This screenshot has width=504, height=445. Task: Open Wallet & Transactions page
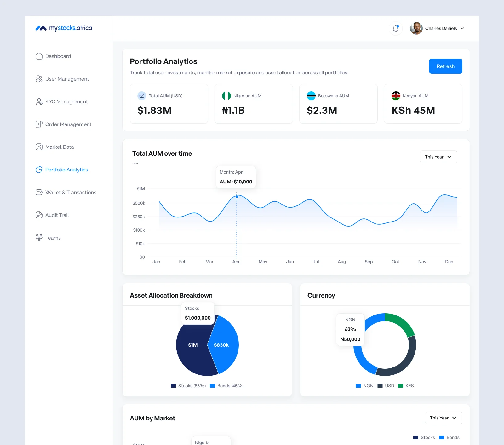pyautogui.click(x=71, y=192)
